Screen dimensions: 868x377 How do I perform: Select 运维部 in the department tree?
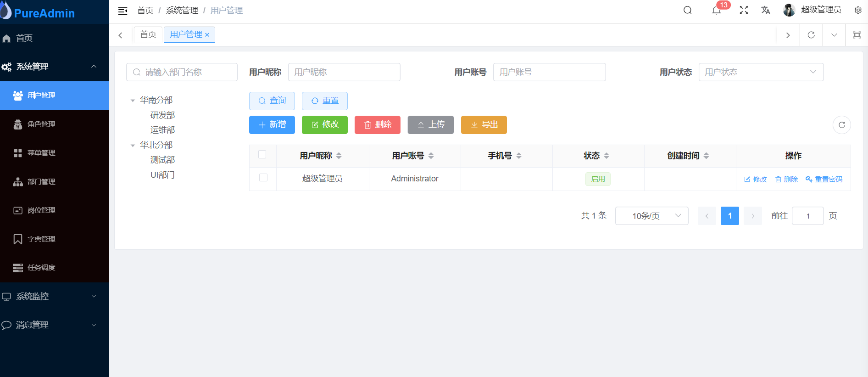click(162, 130)
